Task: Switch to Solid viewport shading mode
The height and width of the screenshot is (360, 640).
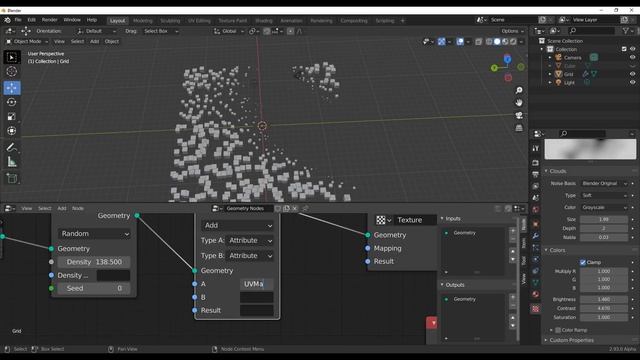Action: click(497, 42)
